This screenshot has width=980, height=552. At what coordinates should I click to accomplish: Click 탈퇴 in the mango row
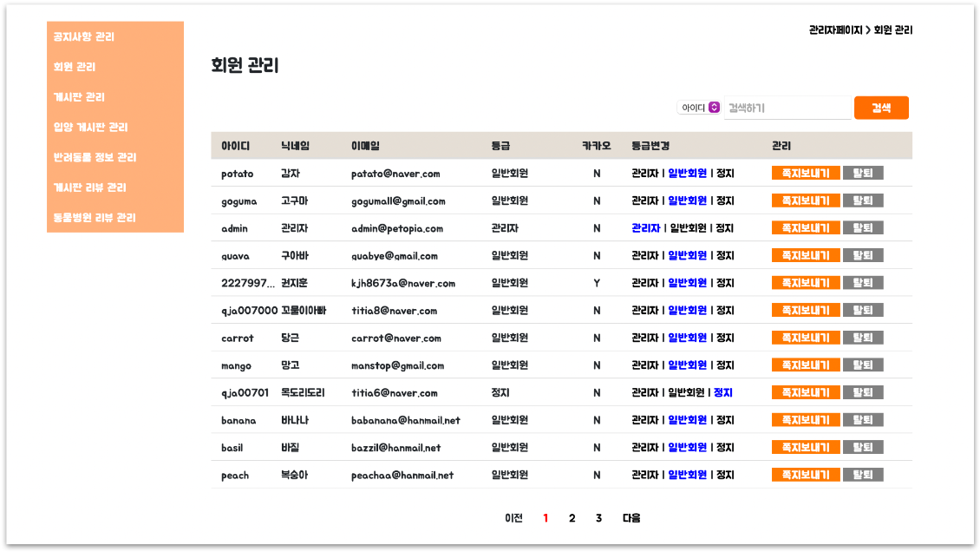click(863, 365)
